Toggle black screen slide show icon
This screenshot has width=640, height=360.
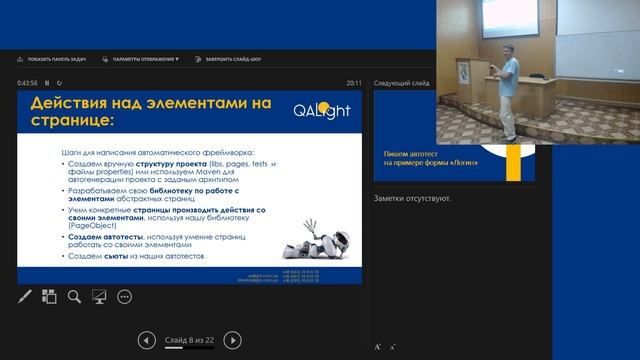click(x=99, y=297)
